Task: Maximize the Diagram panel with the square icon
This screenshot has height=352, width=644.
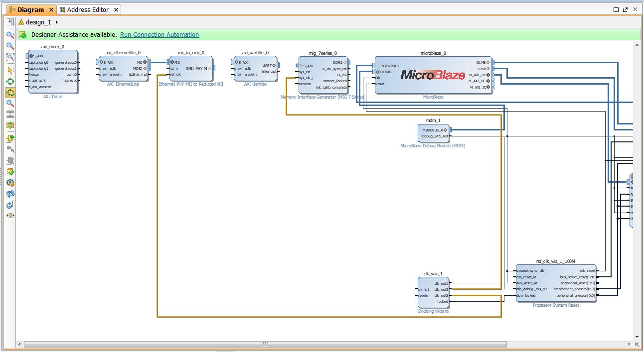Action: pyautogui.click(x=616, y=9)
